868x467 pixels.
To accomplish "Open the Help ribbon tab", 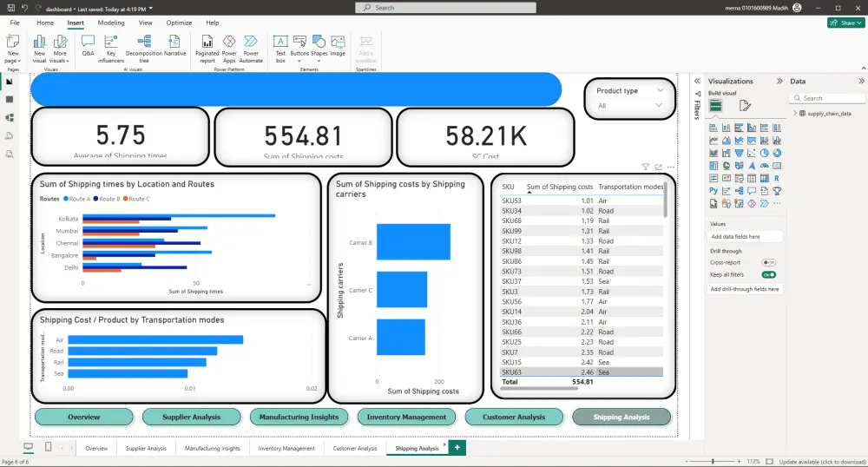I will [x=213, y=23].
